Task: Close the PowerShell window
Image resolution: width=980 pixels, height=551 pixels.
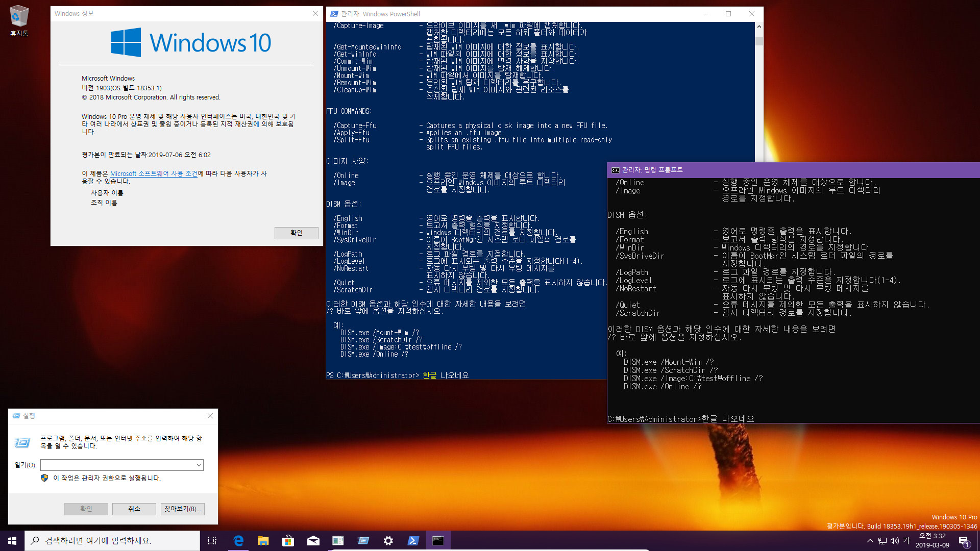Action: tap(752, 14)
